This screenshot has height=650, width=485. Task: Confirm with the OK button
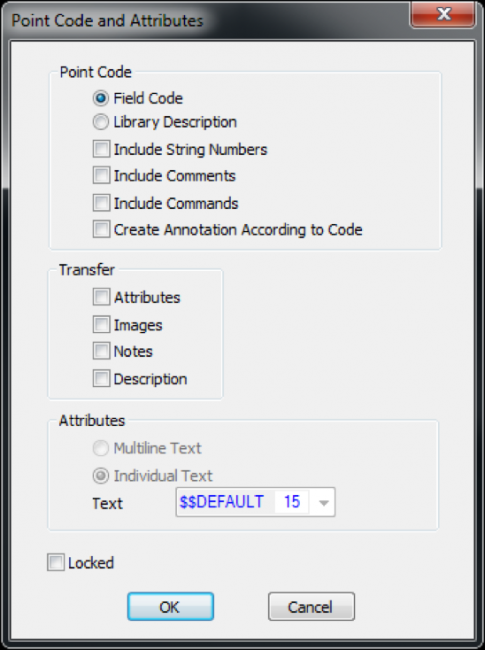coord(170,606)
